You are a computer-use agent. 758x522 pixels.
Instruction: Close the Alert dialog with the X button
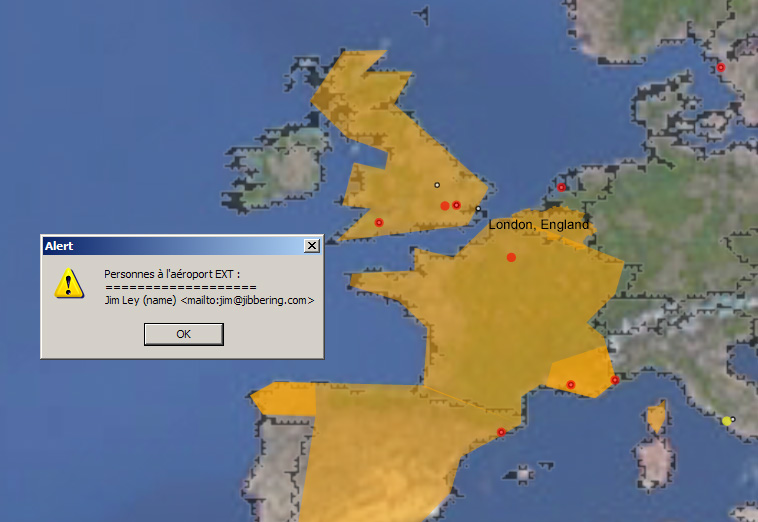312,245
